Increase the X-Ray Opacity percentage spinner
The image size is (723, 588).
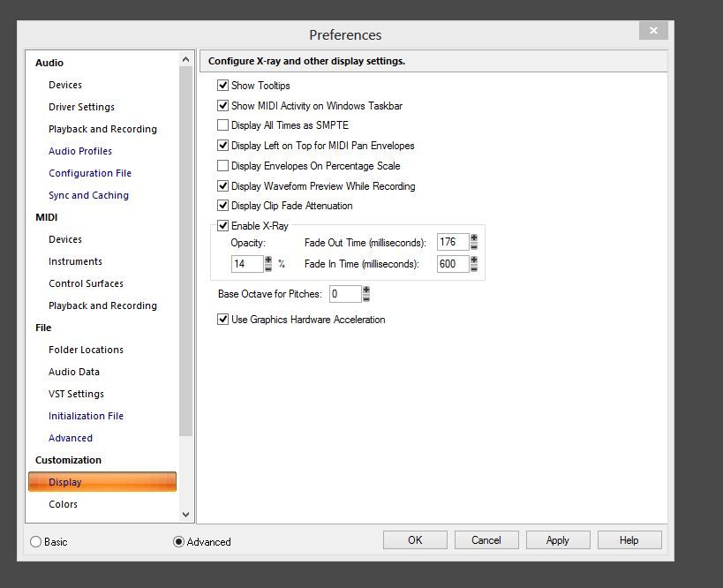click(x=268, y=260)
